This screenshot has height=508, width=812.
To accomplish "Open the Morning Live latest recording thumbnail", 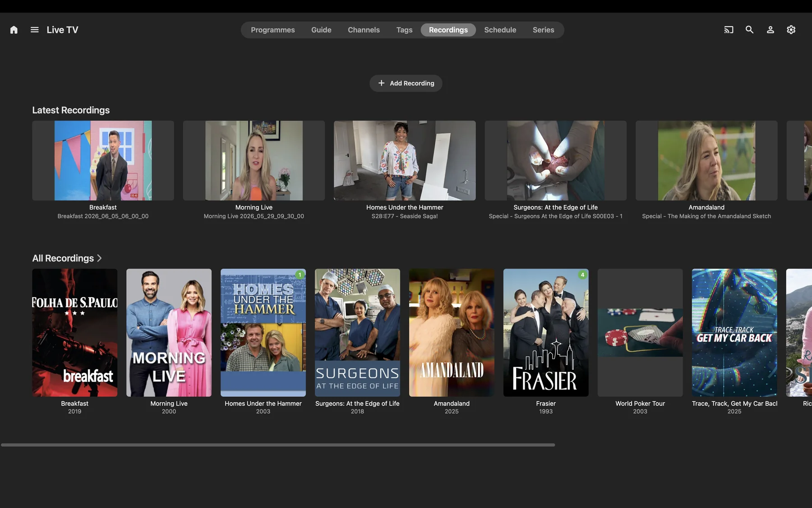I will tap(254, 160).
